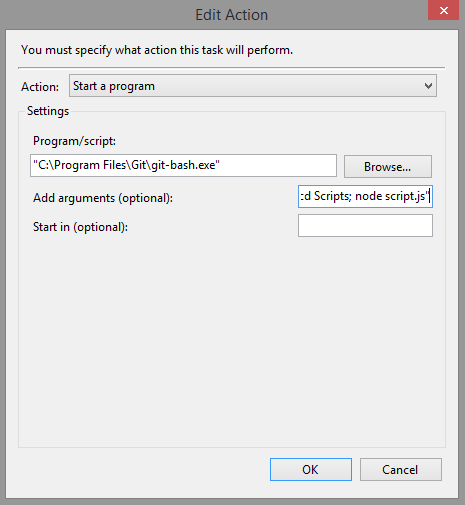Open the Action combo box showing Start a program
This screenshot has height=505, width=465.
(x=253, y=86)
